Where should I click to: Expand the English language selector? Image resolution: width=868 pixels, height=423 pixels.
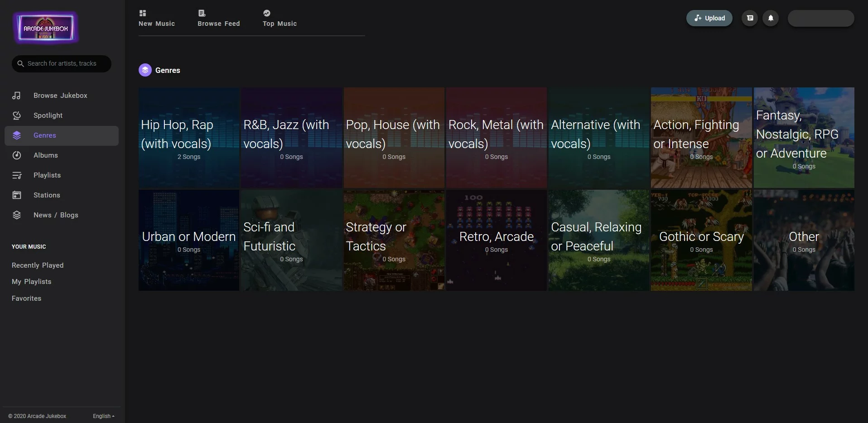pyautogui.click(x=104, y=416)
